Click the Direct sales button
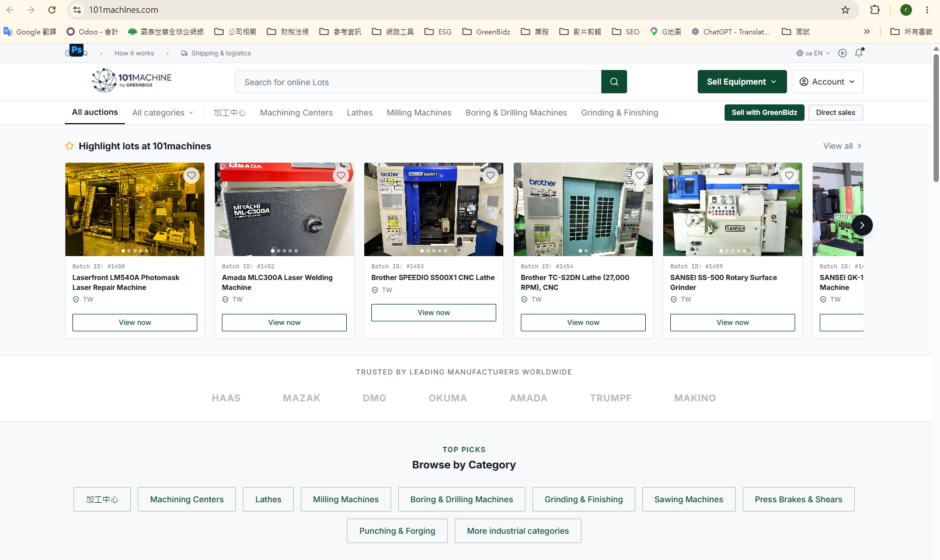Screen dimensions: 940x560 tap(835, 113)
